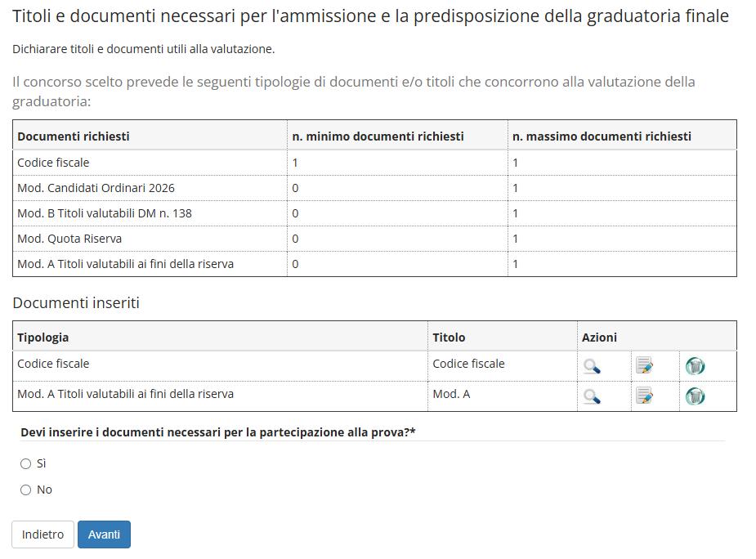
Task: Click the Tipologia column header
Action: click(43, 338)
